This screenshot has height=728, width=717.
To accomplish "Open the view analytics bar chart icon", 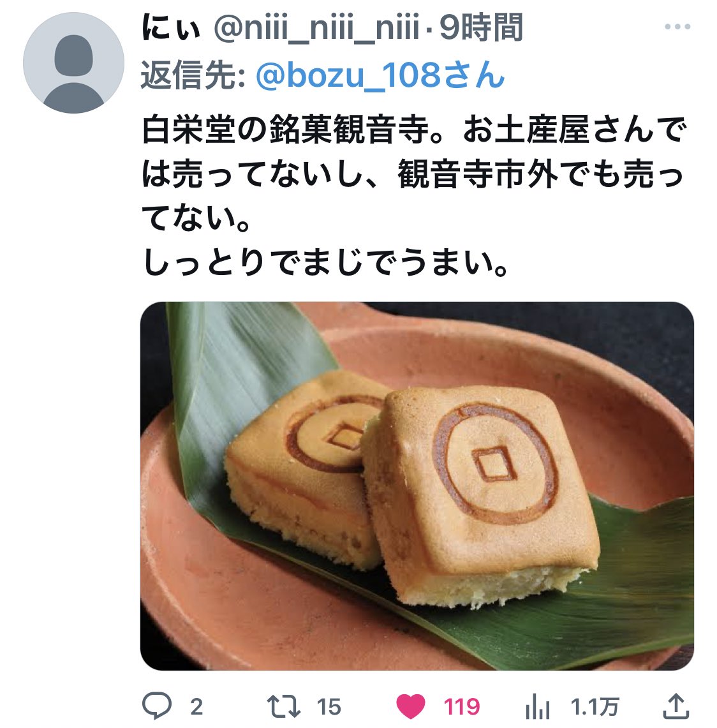I will coord(537,706).
